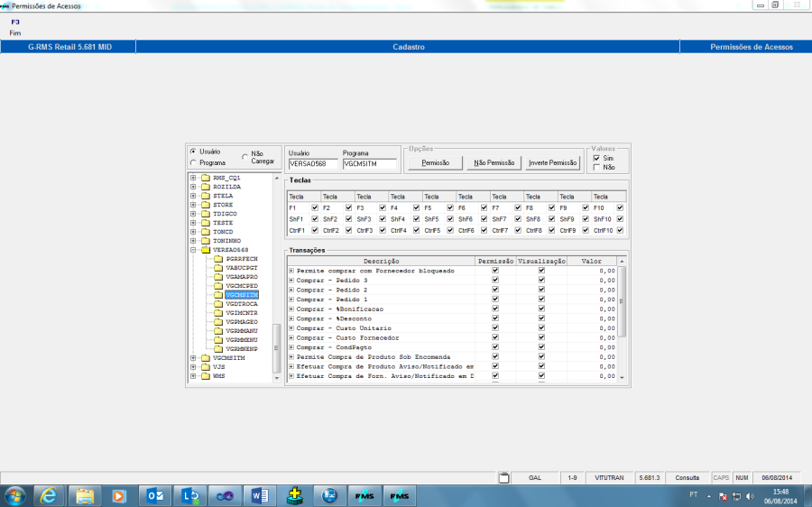812x507 pixels.
Task: Click the VGIMCNTR folder icon
Action: (218, 313)
